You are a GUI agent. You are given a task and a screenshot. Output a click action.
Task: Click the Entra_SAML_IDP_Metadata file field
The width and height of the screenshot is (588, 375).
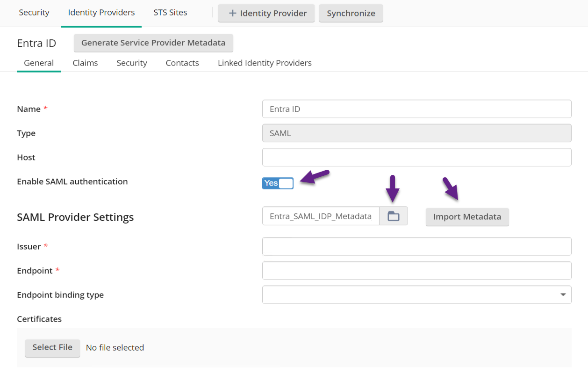(x=321, y=216)
